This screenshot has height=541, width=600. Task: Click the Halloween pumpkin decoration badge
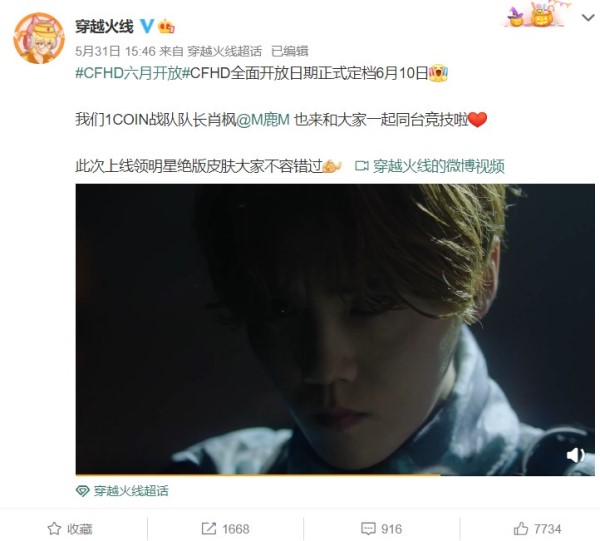coord(535,14)
